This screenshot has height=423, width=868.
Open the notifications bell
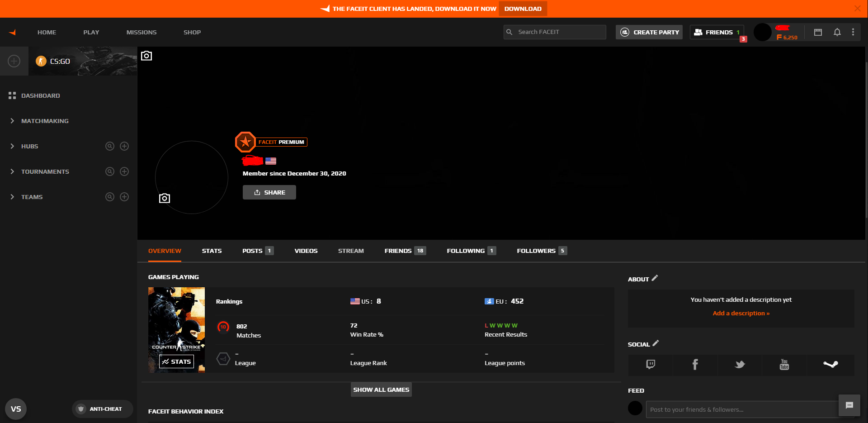[837, 32]
